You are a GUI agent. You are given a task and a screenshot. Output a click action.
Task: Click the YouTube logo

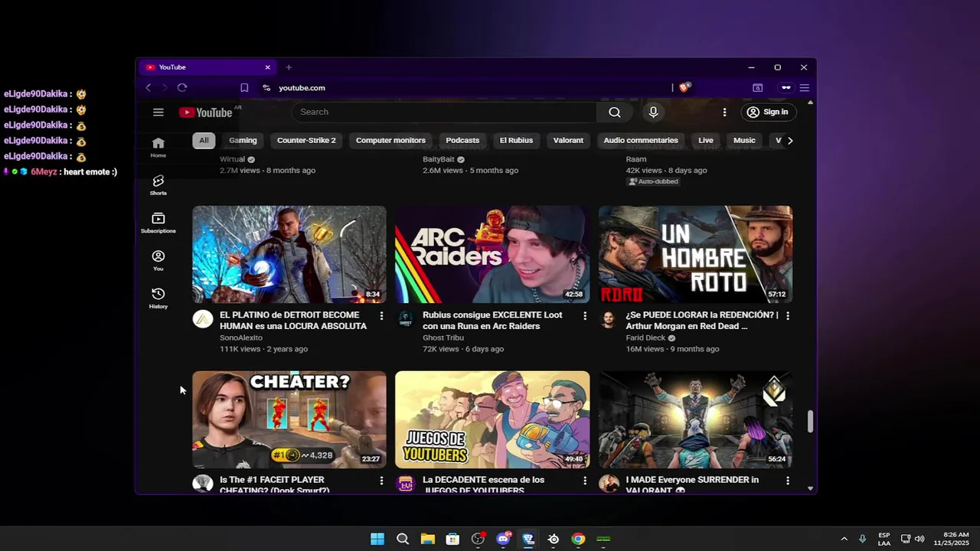pos(205,112)
